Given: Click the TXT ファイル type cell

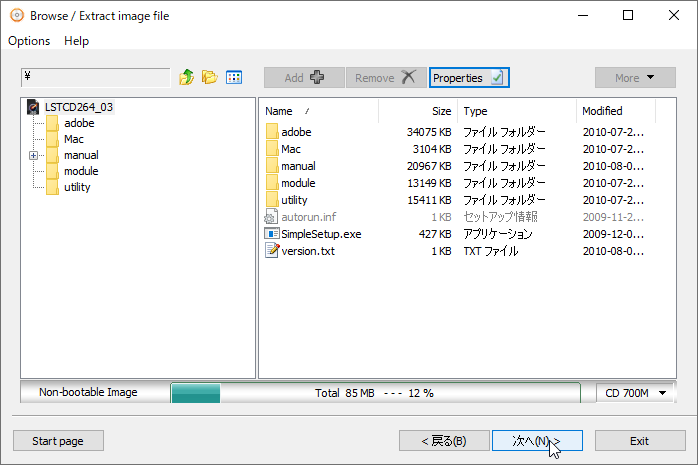Looking at the screenshot, I should tap(491, 251).
